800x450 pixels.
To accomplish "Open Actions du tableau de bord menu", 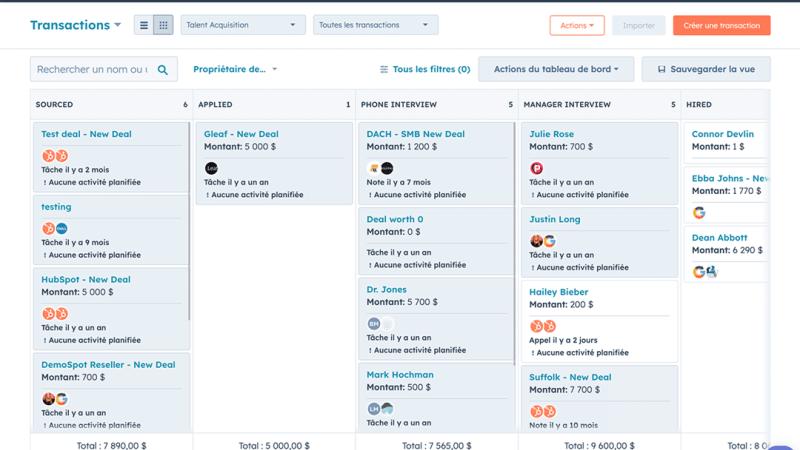I will pyautogui.click(x=556, y=69).
